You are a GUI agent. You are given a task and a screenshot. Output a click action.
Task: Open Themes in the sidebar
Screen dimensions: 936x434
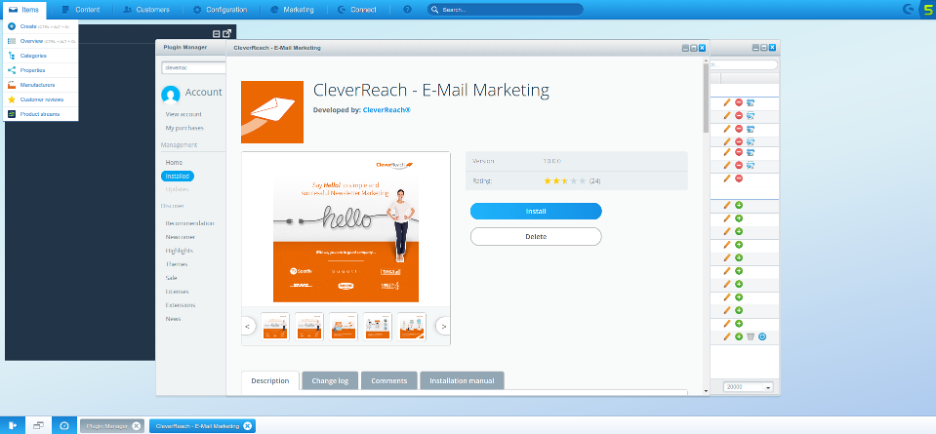pos(177,264)
